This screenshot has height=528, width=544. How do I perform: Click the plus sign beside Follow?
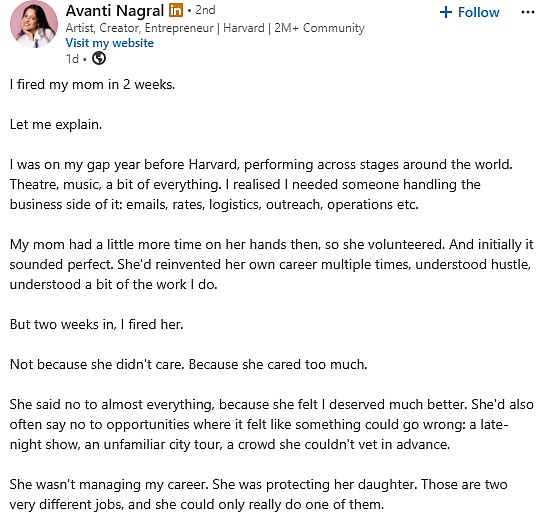(x=446, y=12)
